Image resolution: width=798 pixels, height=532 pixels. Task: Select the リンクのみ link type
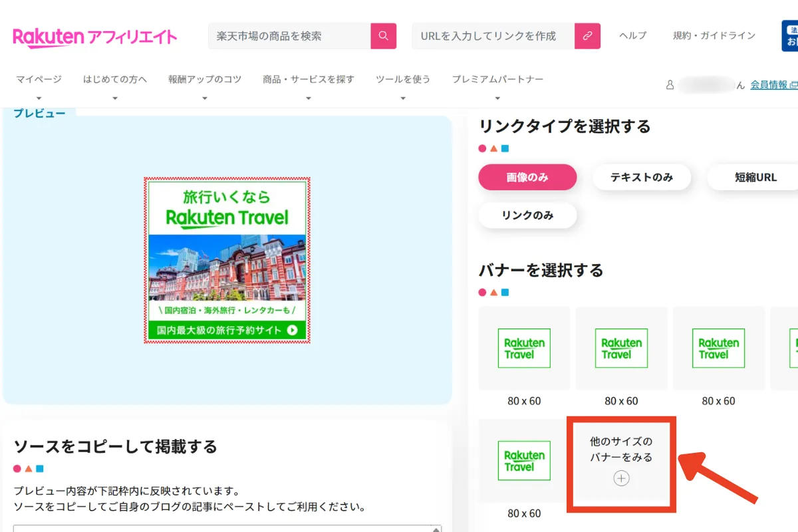[527, 215]
